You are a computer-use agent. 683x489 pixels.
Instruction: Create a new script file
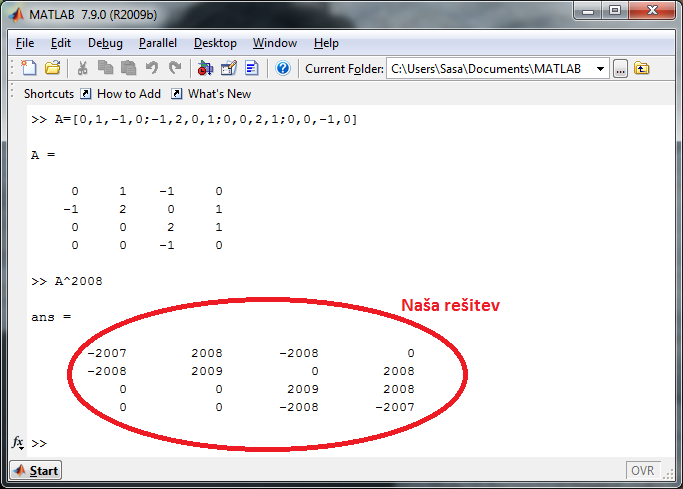[x=29, y=68]
